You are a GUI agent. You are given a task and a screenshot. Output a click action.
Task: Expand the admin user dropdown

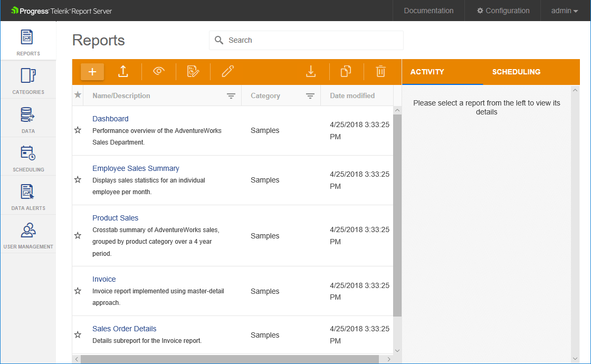(x=565, y=11)
